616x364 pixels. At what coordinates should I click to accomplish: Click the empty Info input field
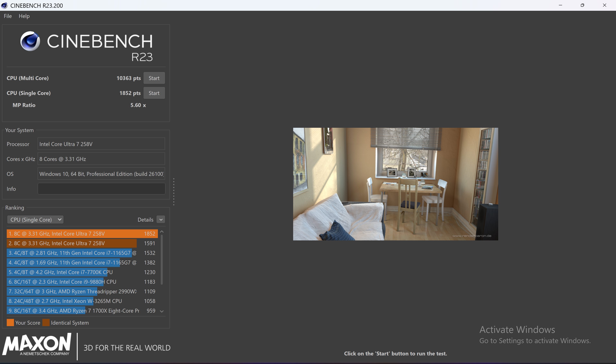click(x=101, y=189)
